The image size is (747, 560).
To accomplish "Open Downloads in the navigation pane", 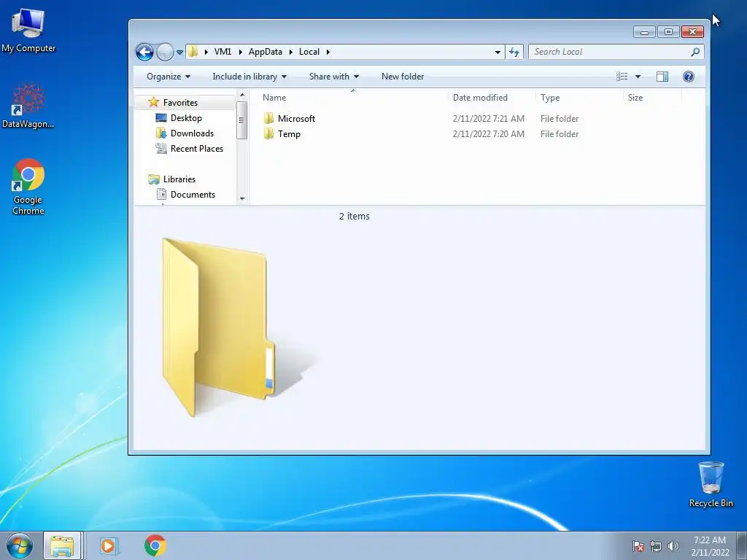I will tap(192, 133).
